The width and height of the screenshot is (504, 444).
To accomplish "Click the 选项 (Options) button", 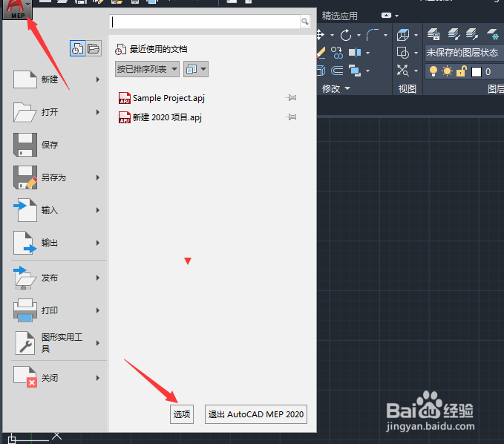I will click(x=182, y=414).
